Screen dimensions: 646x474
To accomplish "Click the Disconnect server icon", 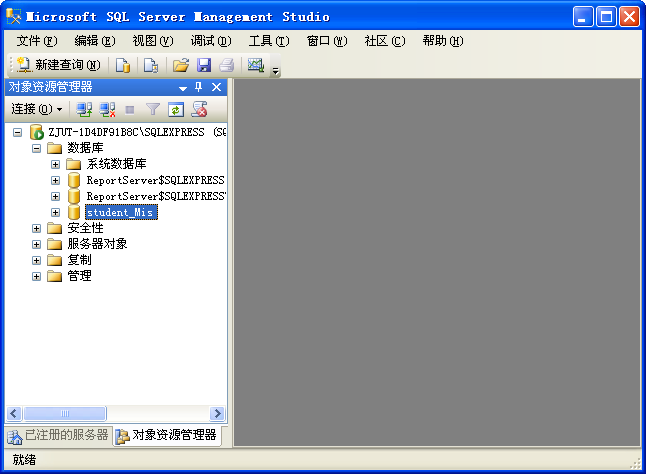I will pyautogui.click(x=107, y=108).
